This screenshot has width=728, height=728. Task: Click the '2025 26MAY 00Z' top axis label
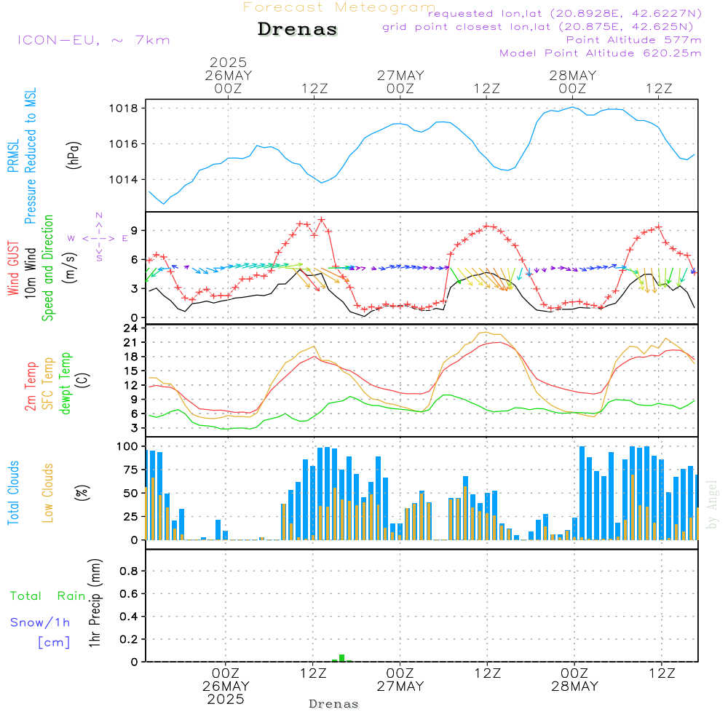229,75
